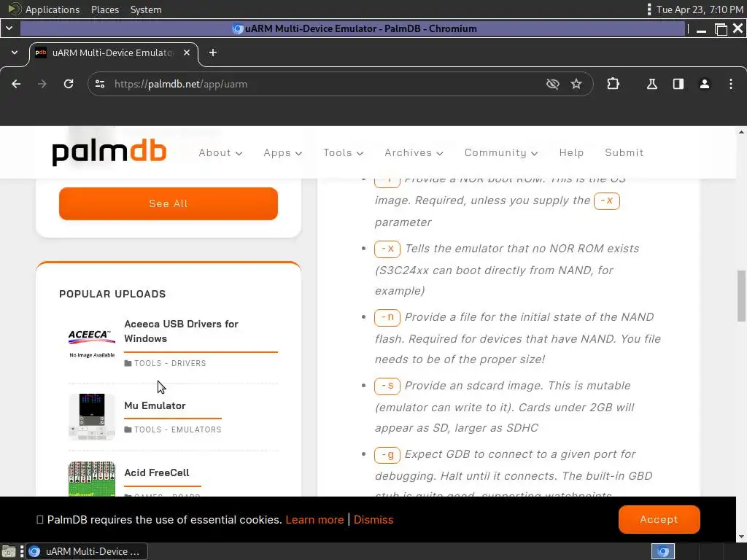Dismiss the cookie notice

[x=373, y=520]
